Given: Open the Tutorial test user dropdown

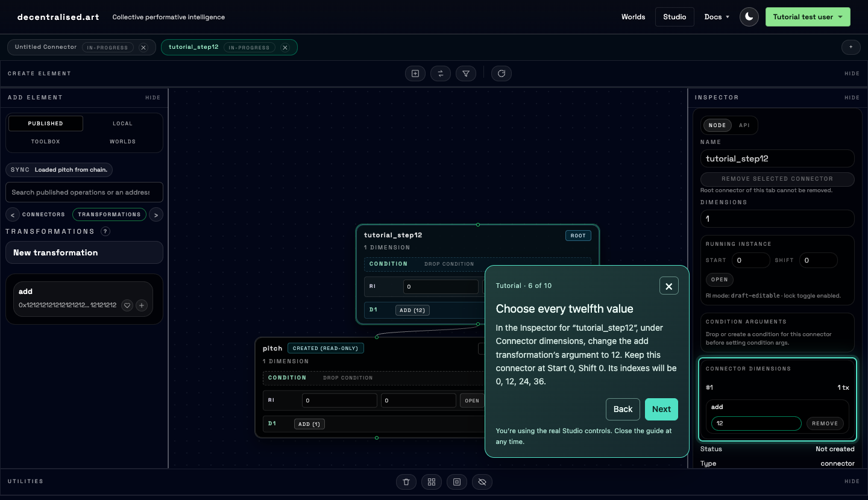Looking at the screenshot, I should (808, 17).
